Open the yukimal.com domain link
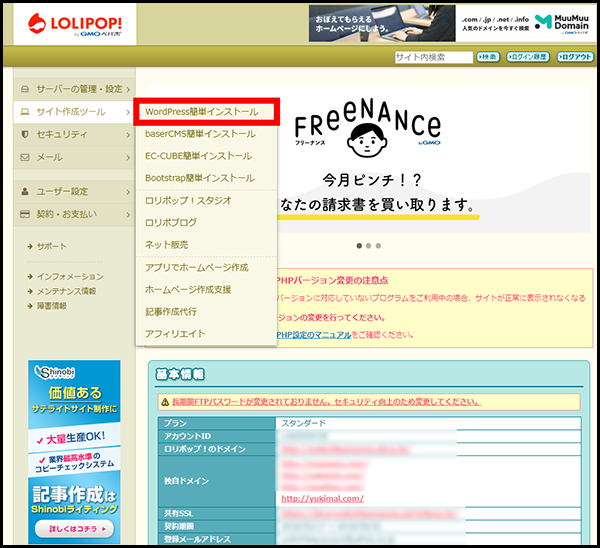This screenshot has height=548, width=600. click(x=322, y=498)
